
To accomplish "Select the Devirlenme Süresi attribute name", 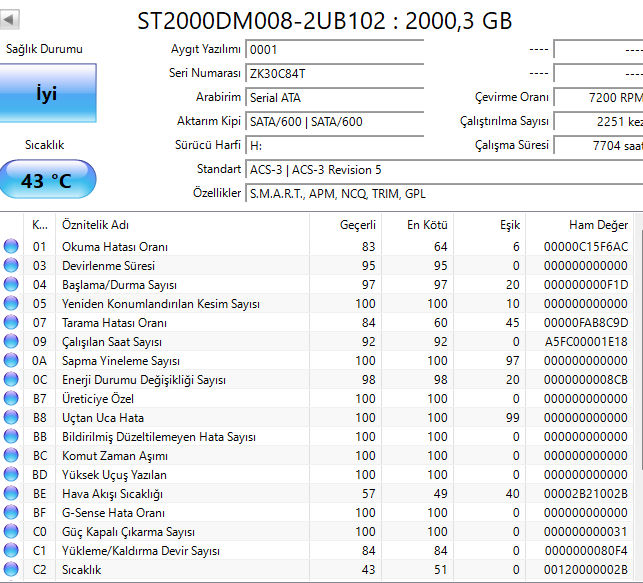I will (x=108, y=266).
